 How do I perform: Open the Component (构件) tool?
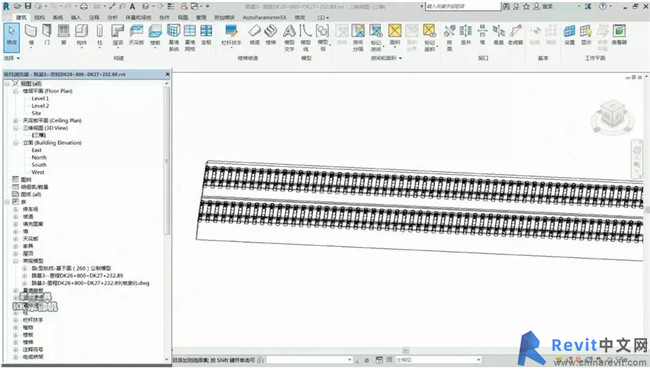81,35
